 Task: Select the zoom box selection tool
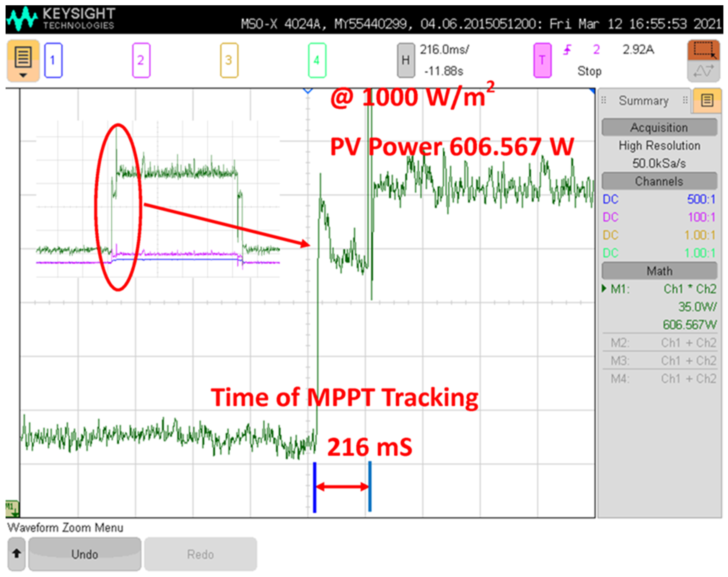[x=703, y=50]
